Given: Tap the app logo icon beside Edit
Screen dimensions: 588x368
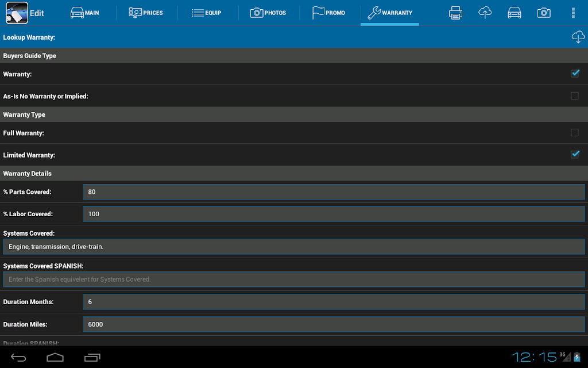Looking at the screenshot, I should pos(17,13).
